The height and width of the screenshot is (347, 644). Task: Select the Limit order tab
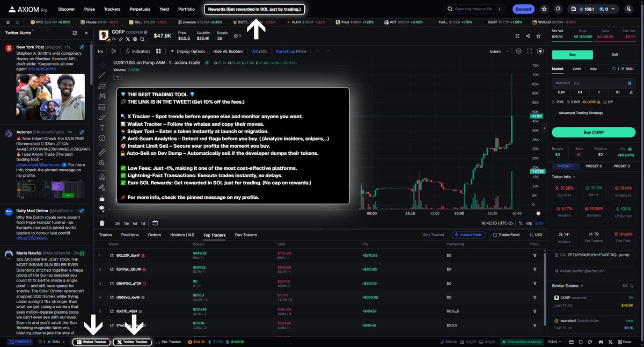click(576, 69)
